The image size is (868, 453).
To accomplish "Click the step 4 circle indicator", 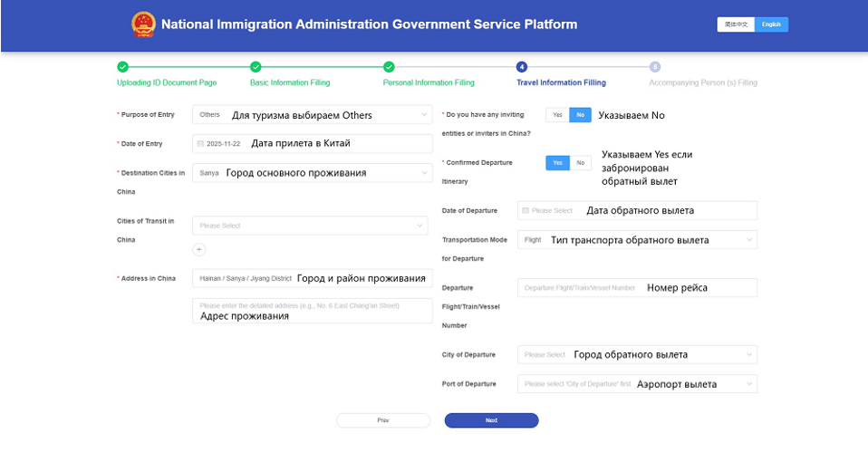I will pos(522,67).
